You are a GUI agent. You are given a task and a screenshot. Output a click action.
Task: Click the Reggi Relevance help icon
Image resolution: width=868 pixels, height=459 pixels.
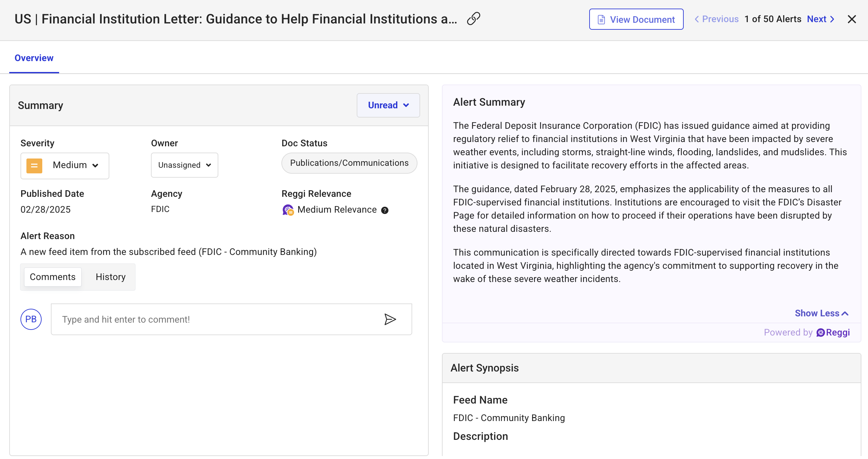(x=384, y=210)
